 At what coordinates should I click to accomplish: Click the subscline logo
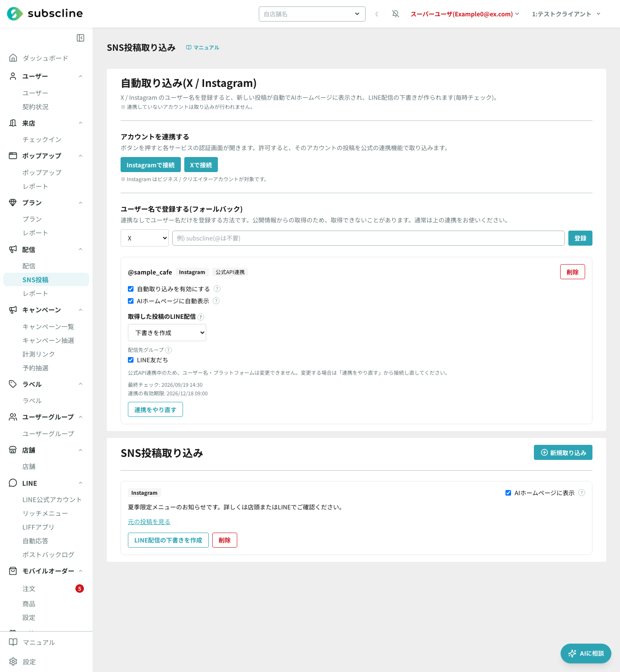click(45, 14)
